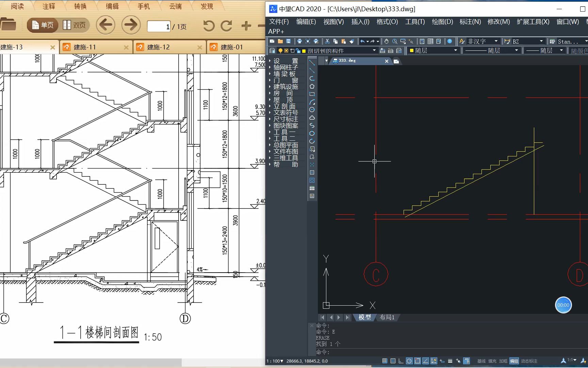This screenshot has width=588, height=368.
Task: Toggle lineweight display in status bar
Action: click(450, 361)
